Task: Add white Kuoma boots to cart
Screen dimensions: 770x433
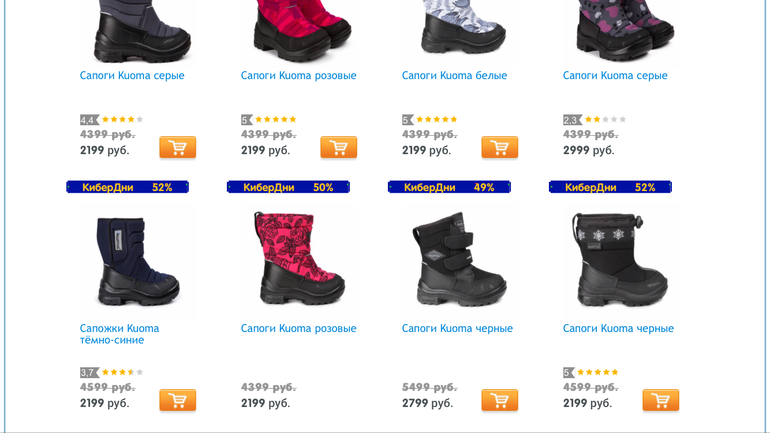Action: click(x=499, y=147)
